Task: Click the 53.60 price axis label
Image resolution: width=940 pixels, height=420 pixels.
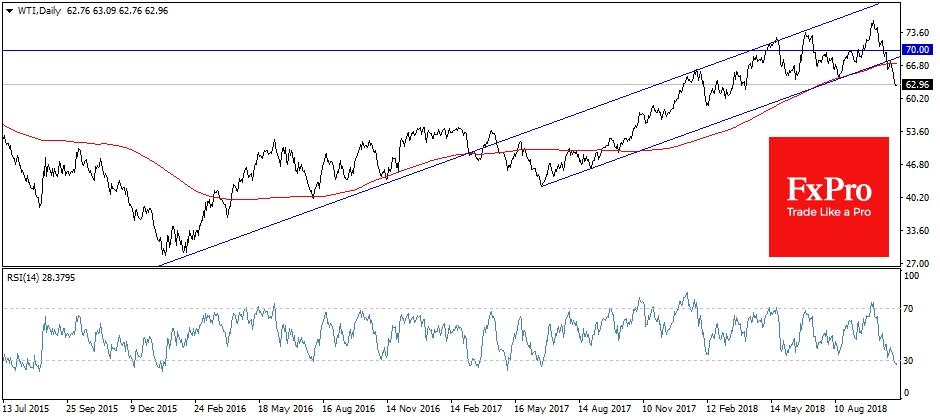Action: coord(919,131)
